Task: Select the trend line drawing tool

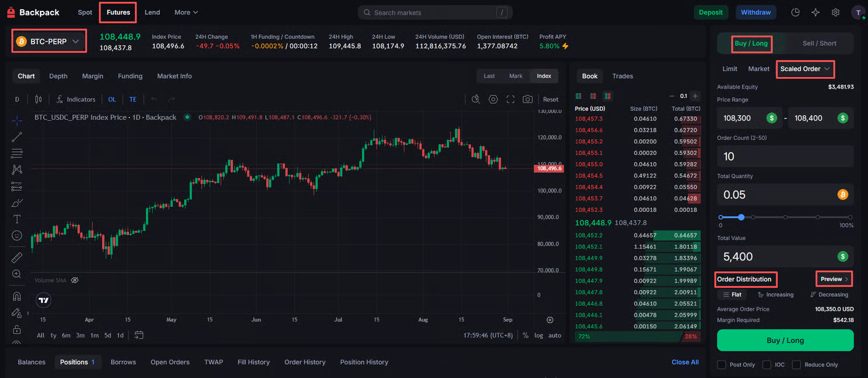Action: 17,137
